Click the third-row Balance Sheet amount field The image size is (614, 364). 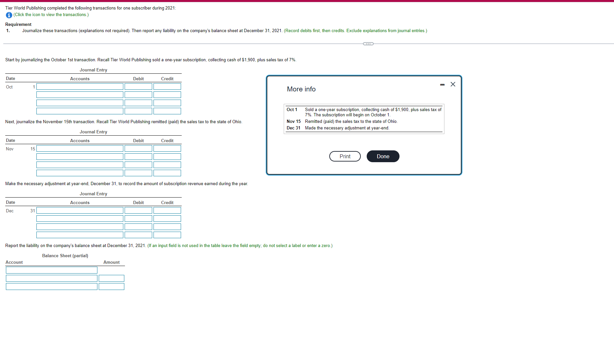(112, 286)
